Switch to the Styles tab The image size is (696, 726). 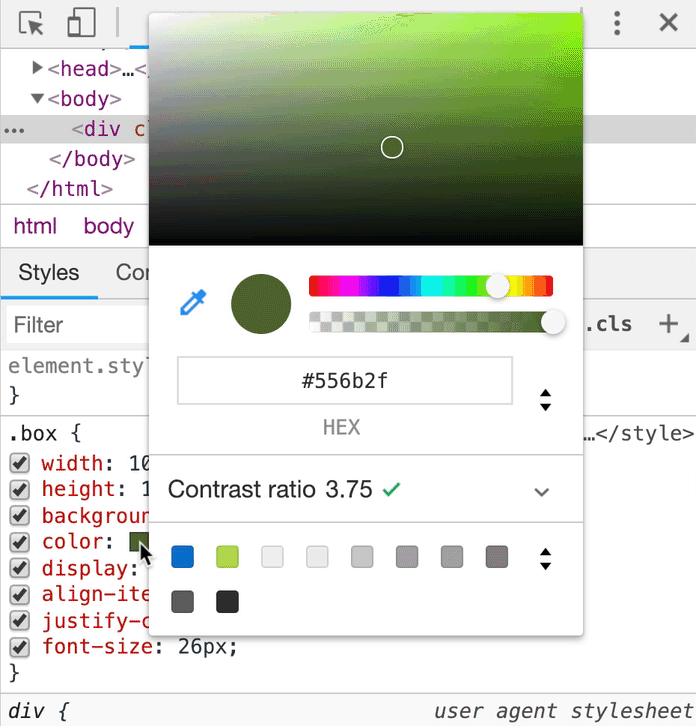pos(49,272)
